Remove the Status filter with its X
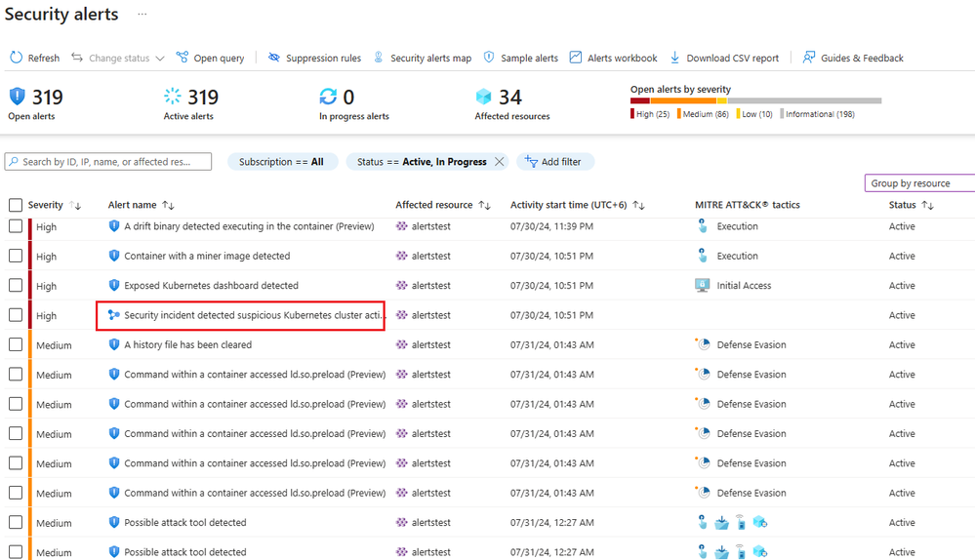Image resolution: width=975 pixels, height=560 pixels. coord(500,162)
